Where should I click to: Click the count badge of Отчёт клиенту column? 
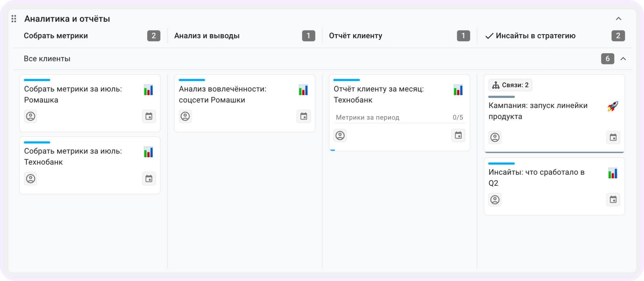(x=463, y=36)
